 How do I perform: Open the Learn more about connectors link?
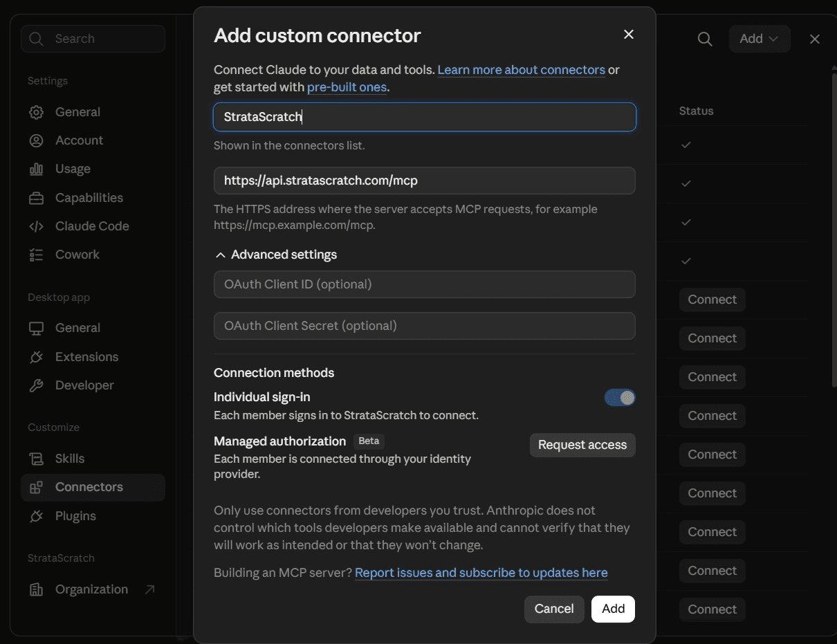[x=522, y=70]
